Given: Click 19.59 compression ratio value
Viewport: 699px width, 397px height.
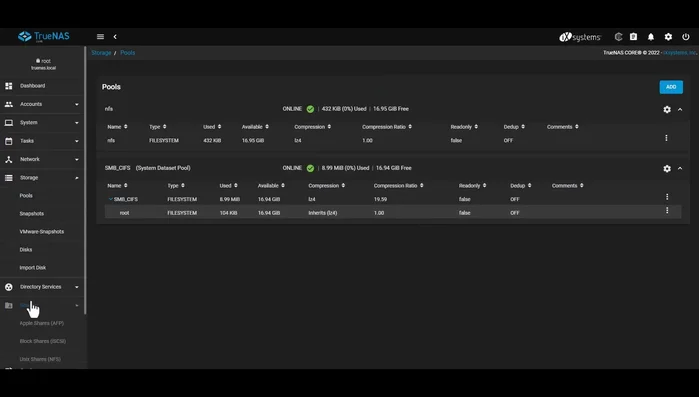Looking at the screenshot, I should [x=380, y=199].
